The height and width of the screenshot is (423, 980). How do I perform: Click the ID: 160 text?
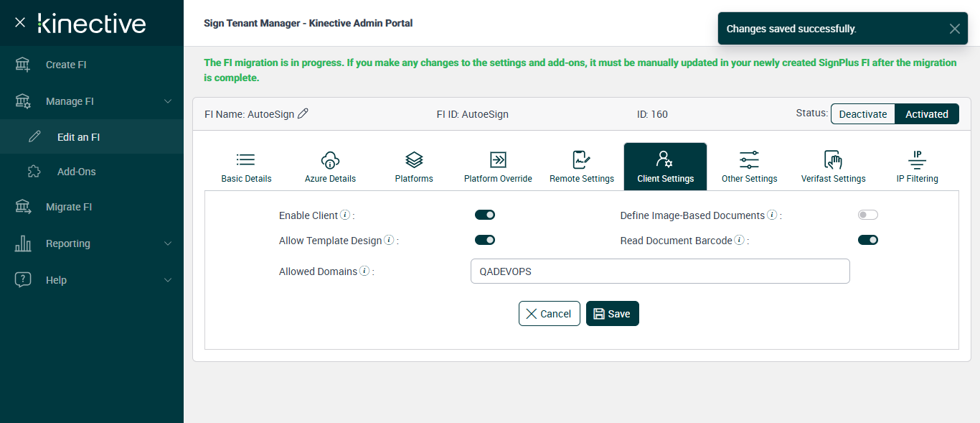click(652, 114)
